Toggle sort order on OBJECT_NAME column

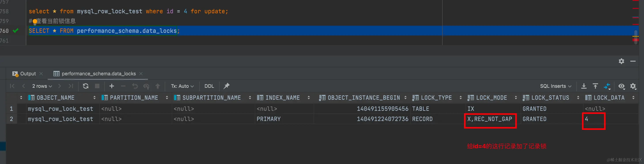point(94,98)
